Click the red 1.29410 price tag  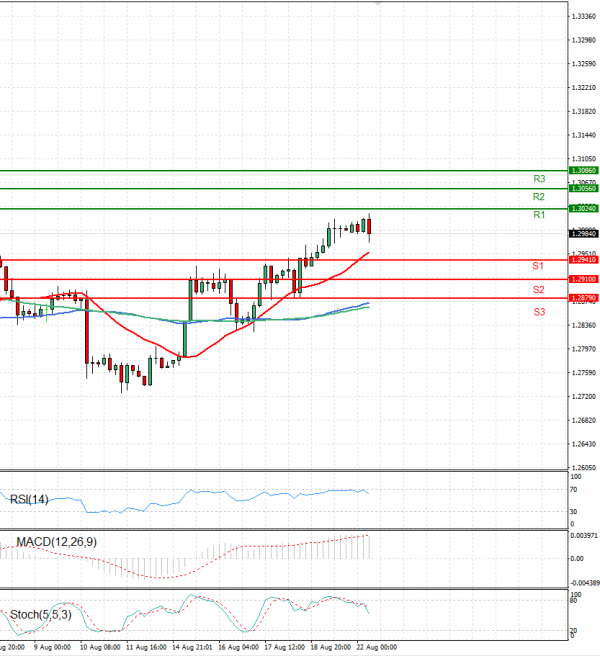[583, 260]
